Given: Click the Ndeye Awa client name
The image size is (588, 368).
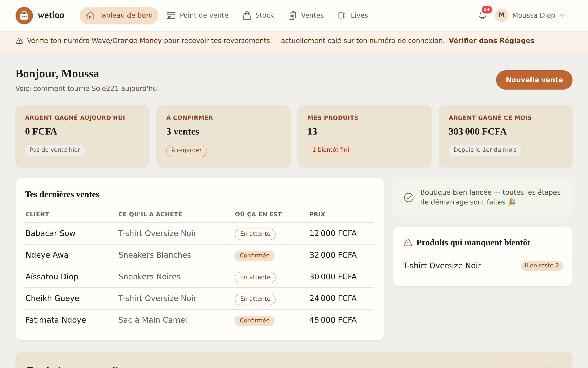Looking at the screenshot, I should [x=47, y=255].
